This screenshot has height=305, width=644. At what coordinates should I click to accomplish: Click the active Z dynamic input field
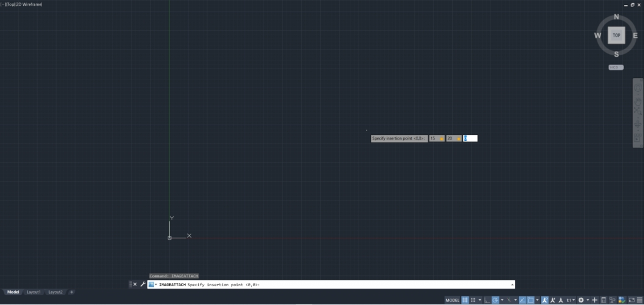[x=470, y=138]
